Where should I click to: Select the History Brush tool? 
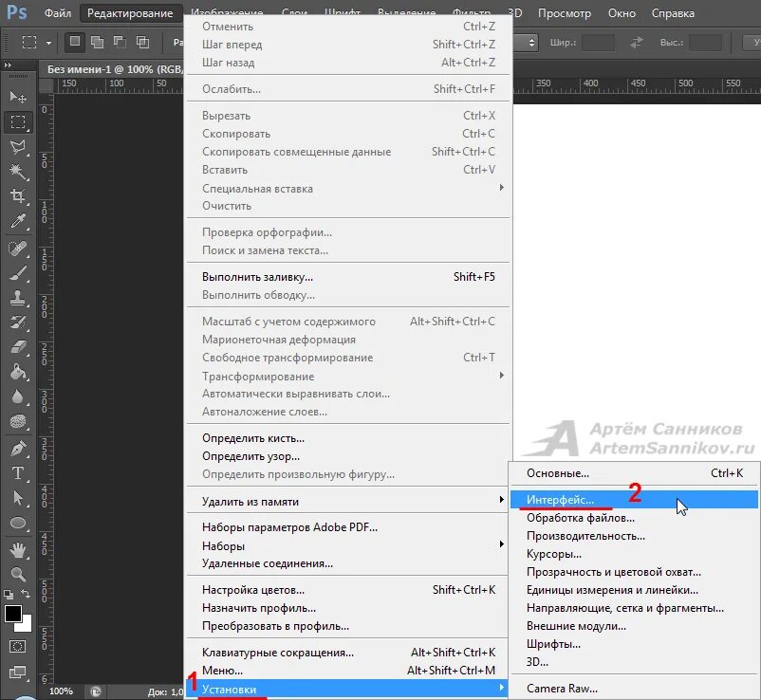pos(18,322)
